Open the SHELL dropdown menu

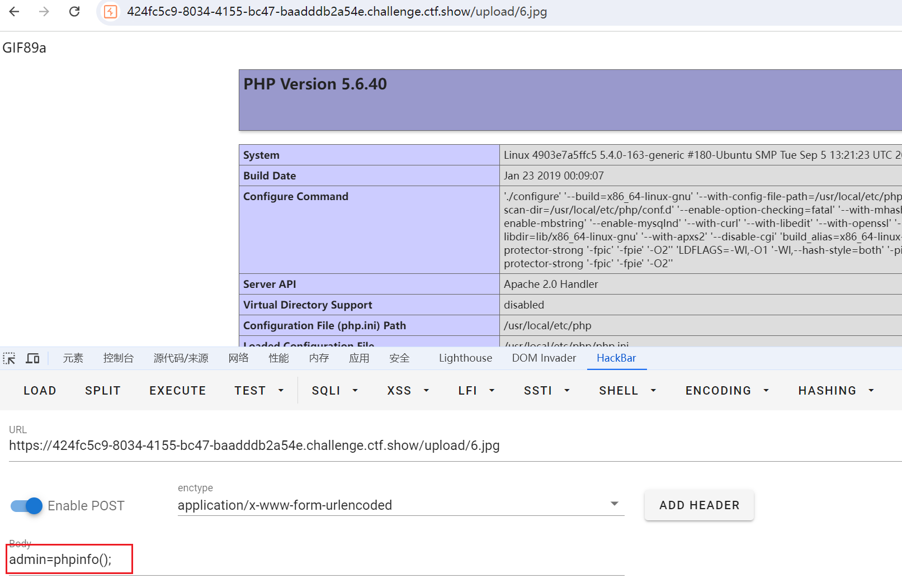(x=627, y=391)
